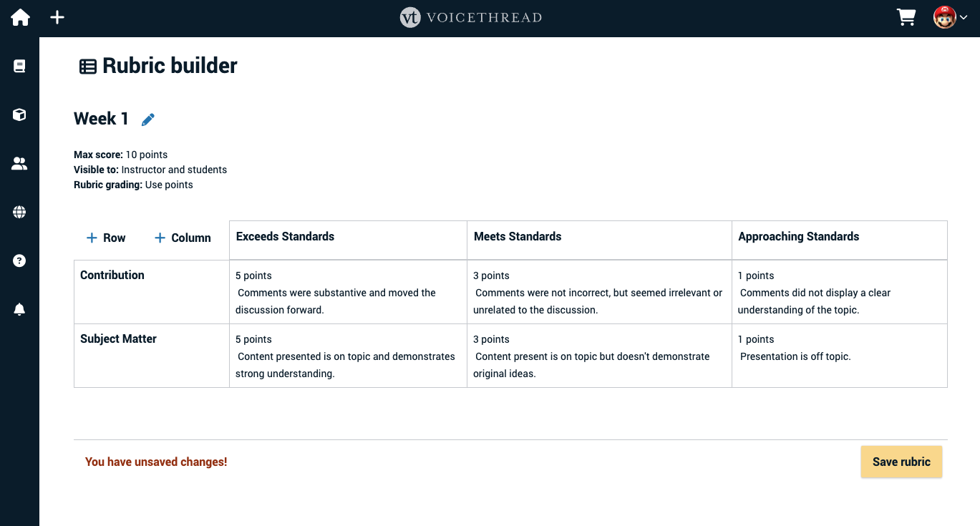Click the Approaching Standards column header
The height and width of the screenshot is (526, 980).
[798, 237]
